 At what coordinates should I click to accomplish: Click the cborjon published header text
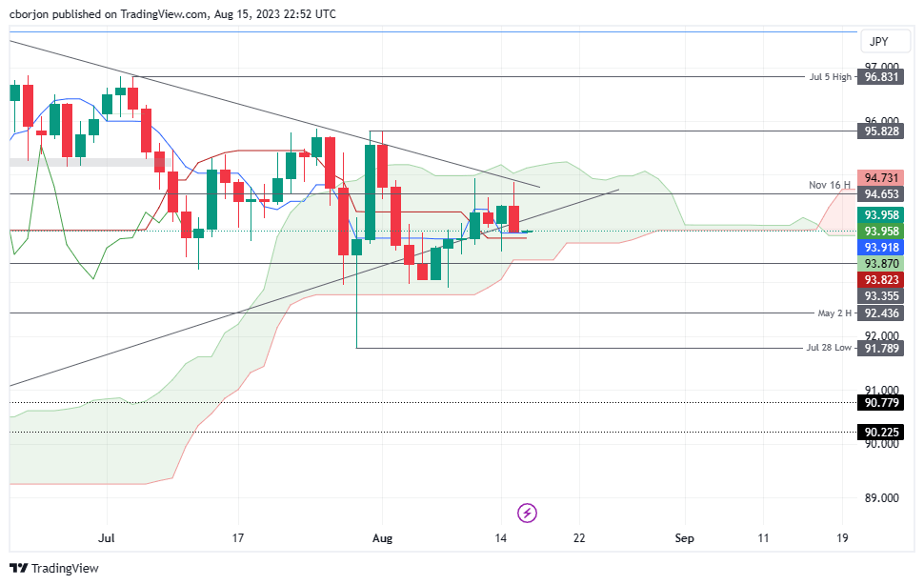coord(171,14)
